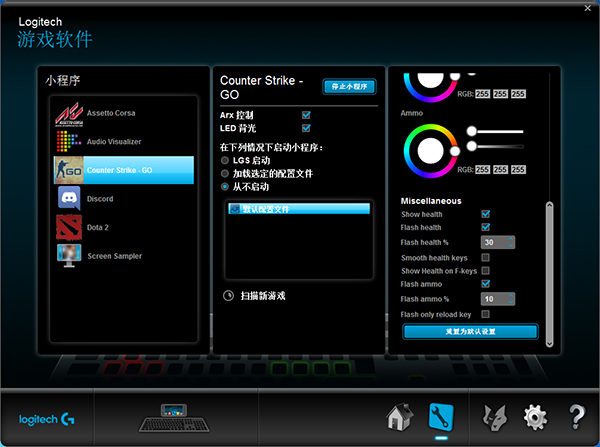This screenshot has width=600, height=447.
Task: Uncheck the Flash health checkbox
Action: click(486, 227)
